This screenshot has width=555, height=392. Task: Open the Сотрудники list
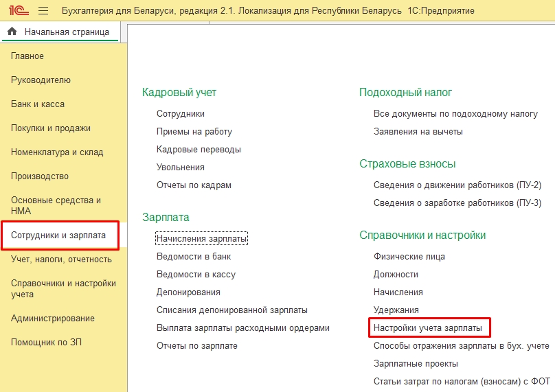click(181, 114)
